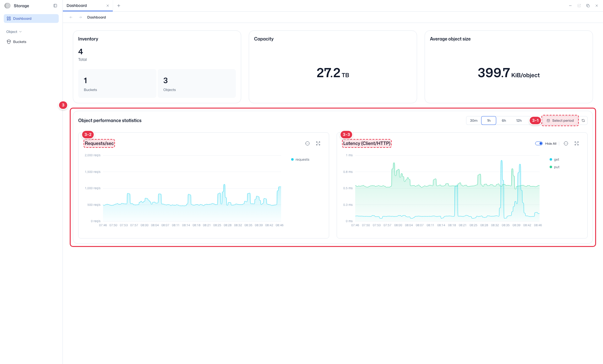Image resolution: width=603 pixels, height=364 pixels.
Task: Toggle the Hide All switch
Action: point(539,143)
